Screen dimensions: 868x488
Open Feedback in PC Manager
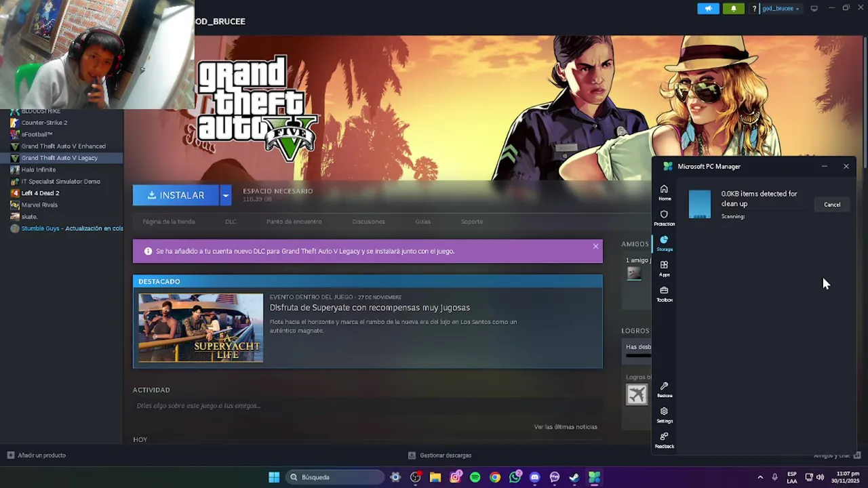tap(665, 440)
